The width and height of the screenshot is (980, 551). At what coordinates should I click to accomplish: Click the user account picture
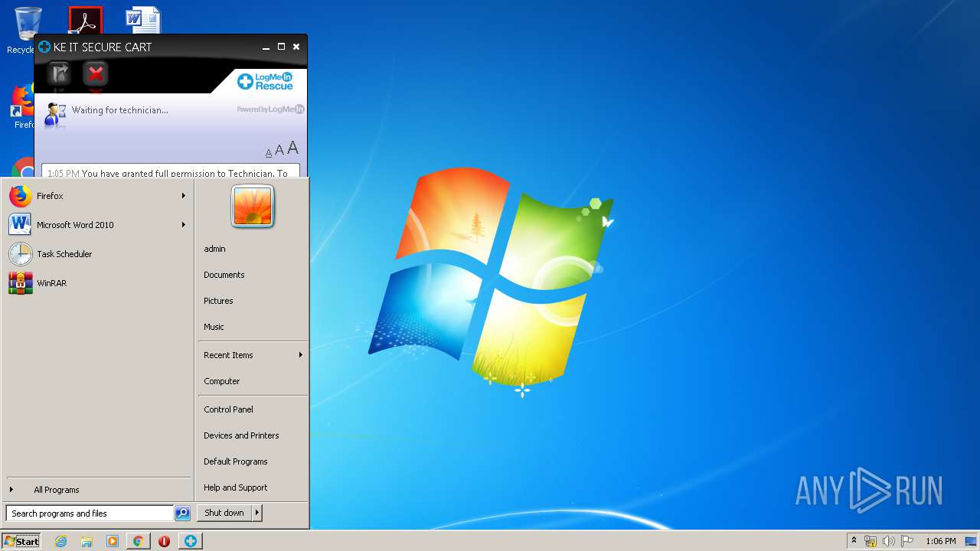[x=253, y=207]
